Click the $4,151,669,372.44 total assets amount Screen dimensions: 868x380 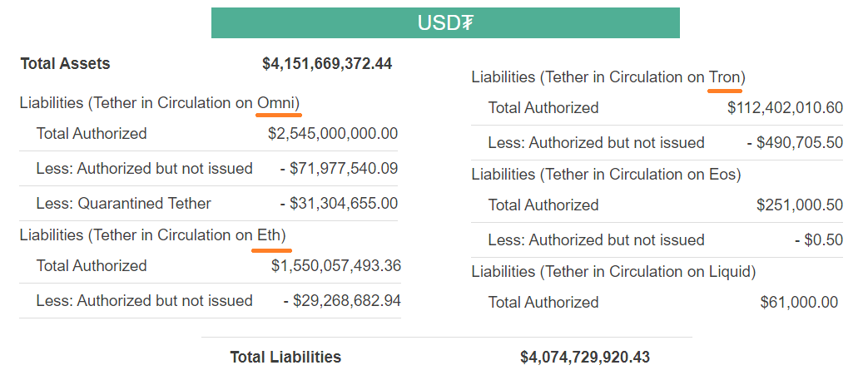pos(327,63)
